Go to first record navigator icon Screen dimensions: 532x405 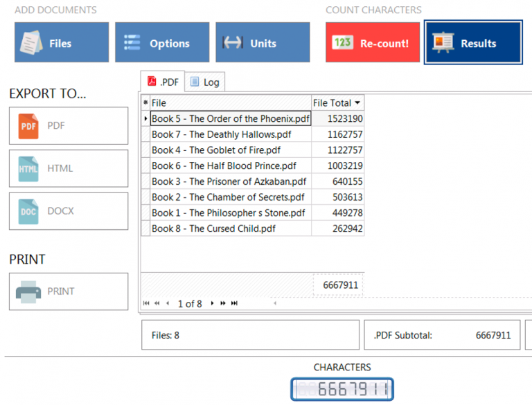point(146,303)
